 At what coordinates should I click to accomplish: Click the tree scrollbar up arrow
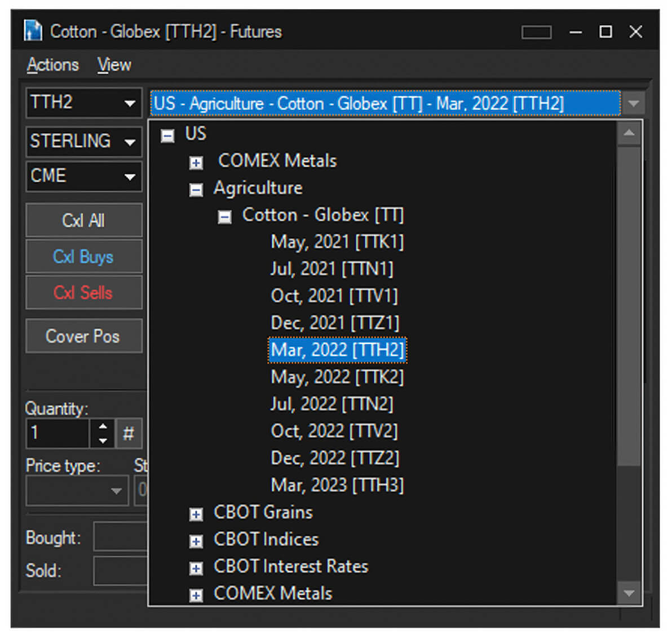(629, 133)
